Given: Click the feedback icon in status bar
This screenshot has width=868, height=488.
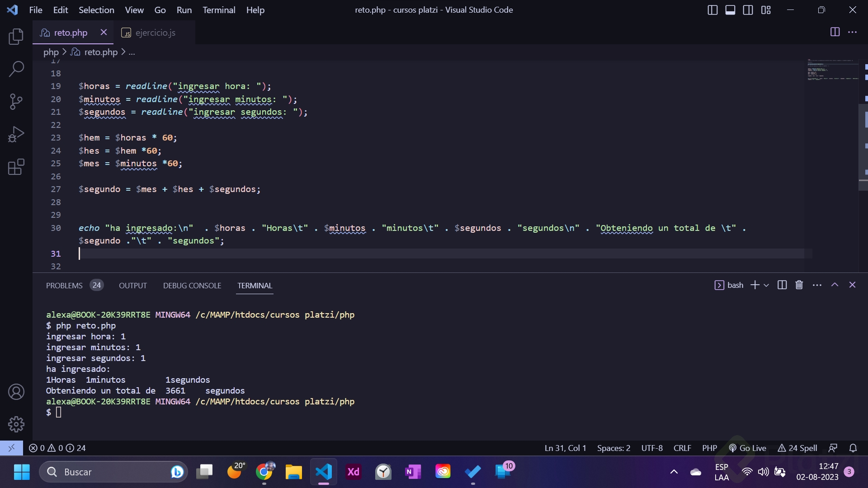Looking at the screenshot, I should [833, 448].
